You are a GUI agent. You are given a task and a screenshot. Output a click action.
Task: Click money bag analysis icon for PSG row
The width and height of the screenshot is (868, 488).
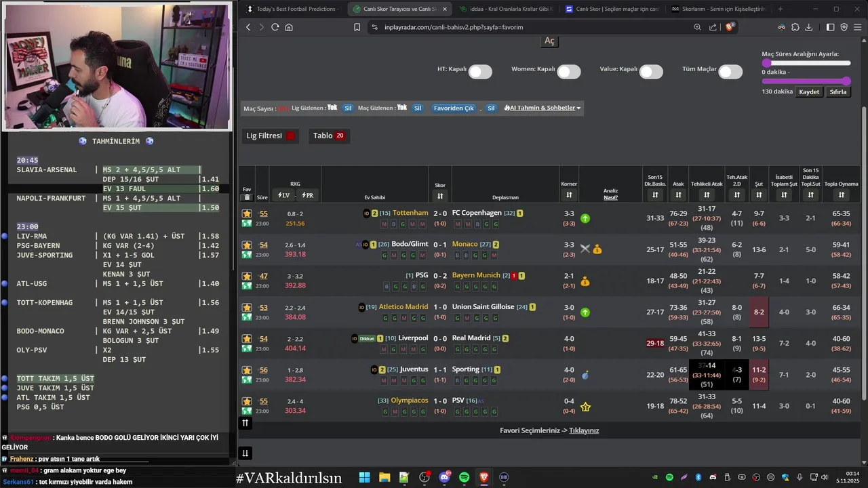585,281
